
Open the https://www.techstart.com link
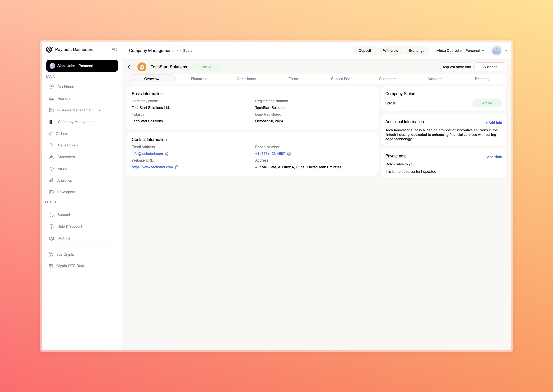click(152, 167)
